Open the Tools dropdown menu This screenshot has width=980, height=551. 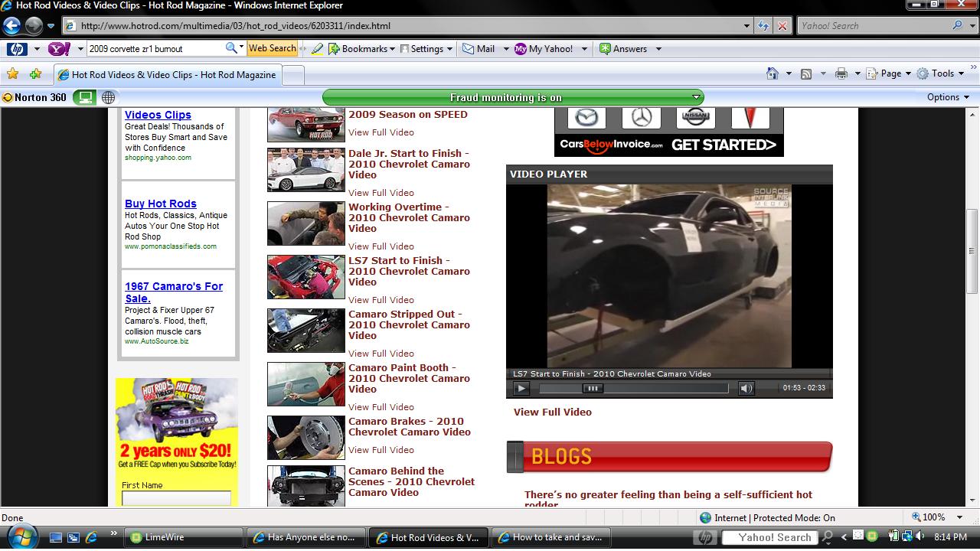[942, 73]
